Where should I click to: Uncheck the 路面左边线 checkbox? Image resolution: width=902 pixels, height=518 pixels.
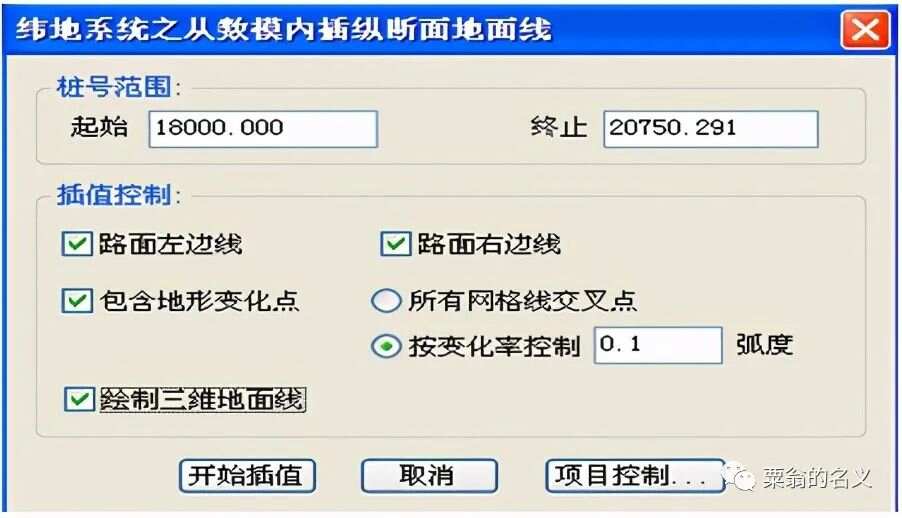(77, 244)
